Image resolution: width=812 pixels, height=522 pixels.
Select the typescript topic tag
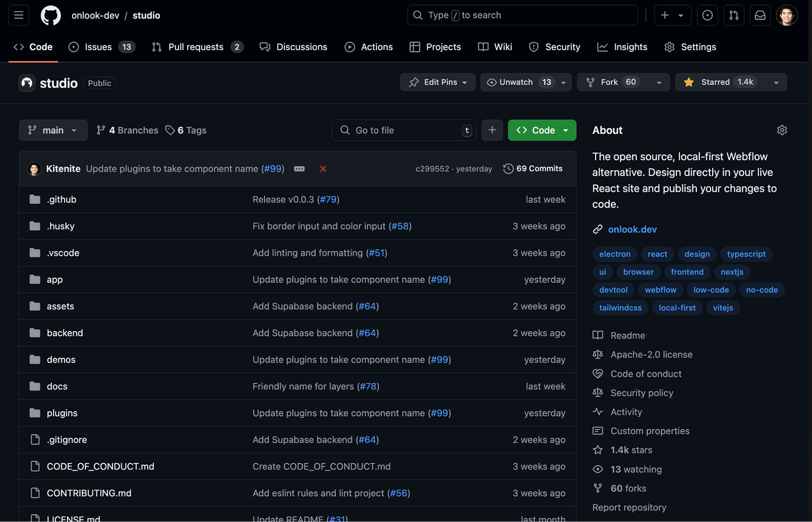[x=746, y=254]
